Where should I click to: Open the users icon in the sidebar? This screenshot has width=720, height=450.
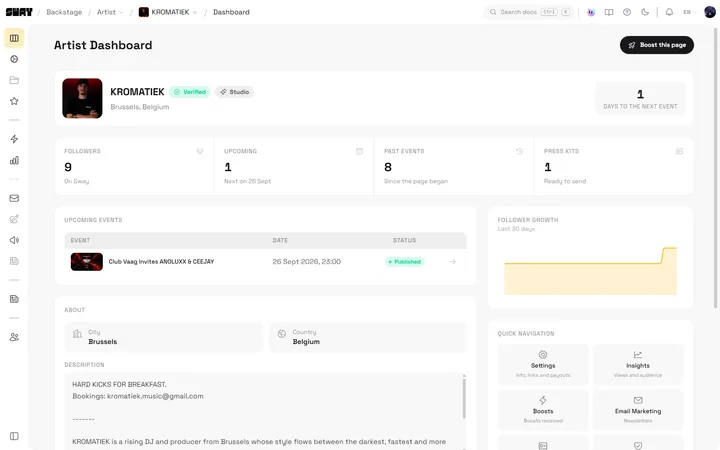coord(14,337)
